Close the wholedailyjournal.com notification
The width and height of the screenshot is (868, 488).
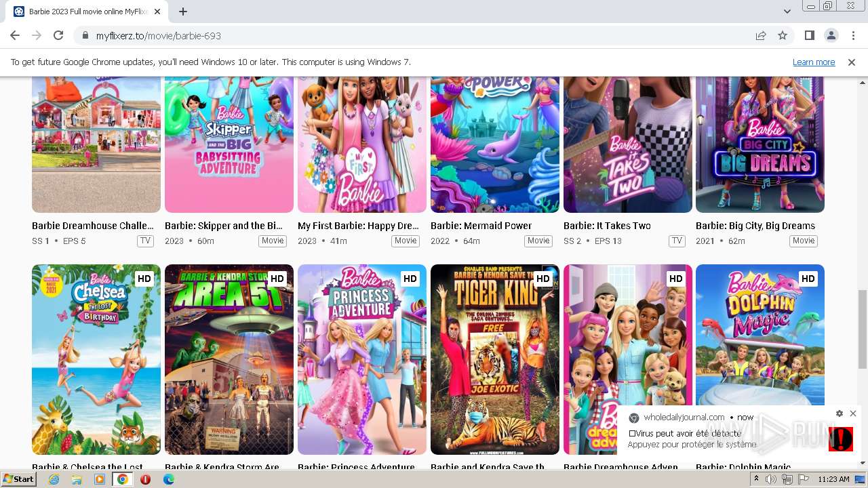[853, 413]
